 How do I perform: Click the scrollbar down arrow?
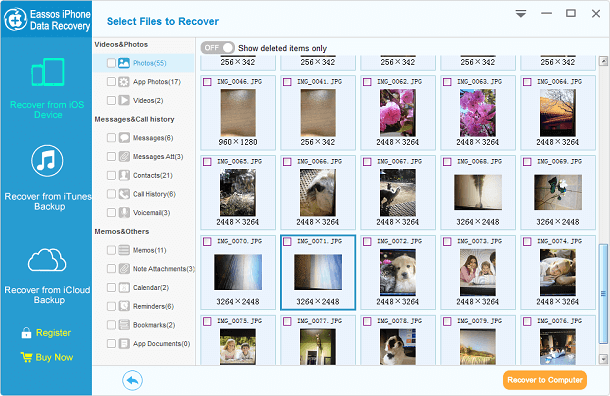coord(603,359)
